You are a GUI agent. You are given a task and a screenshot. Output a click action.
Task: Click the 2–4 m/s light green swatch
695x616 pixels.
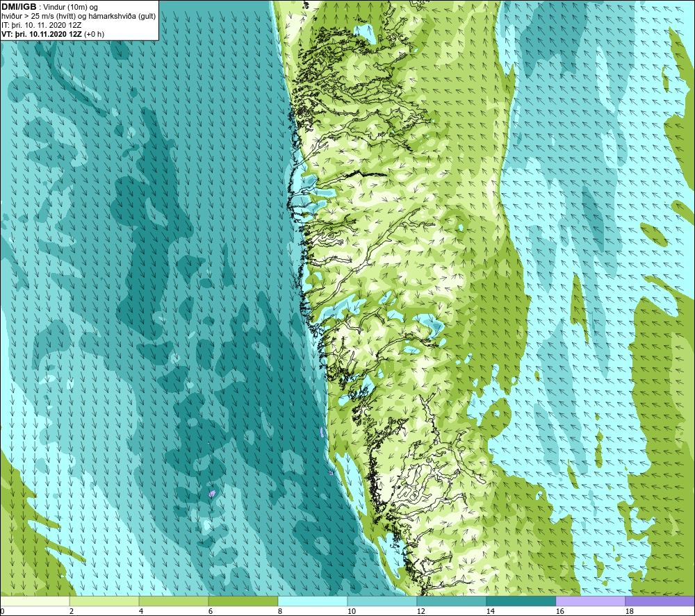tap(104, 601)
